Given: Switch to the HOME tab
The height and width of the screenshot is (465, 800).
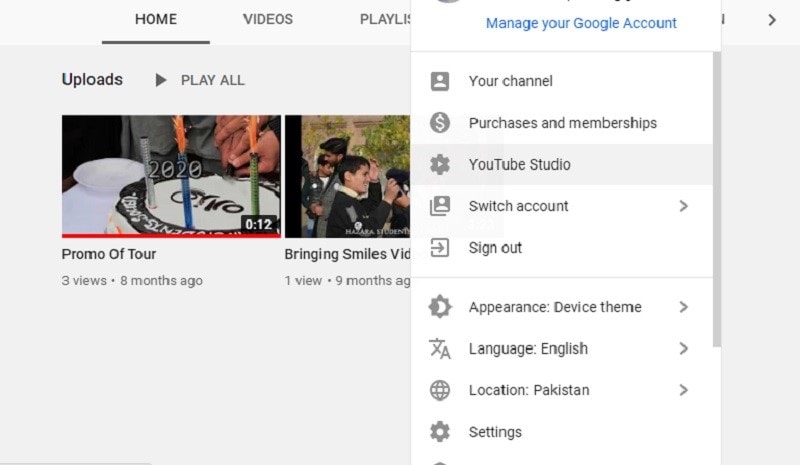Looking at the screenshot, I should [x=156, y=19].
